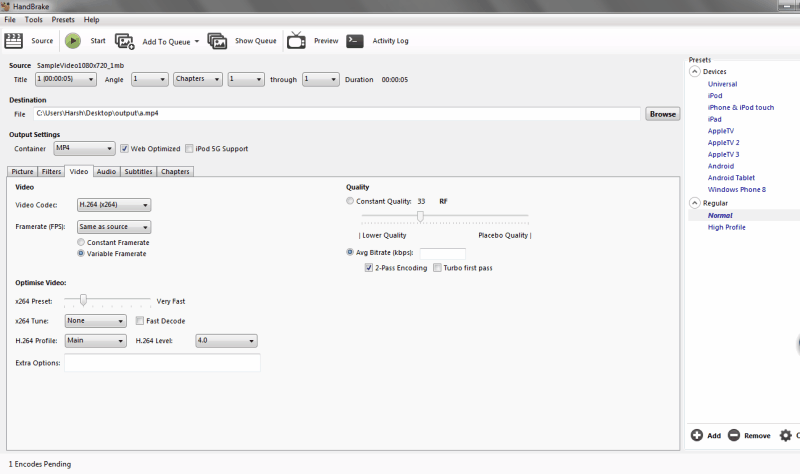Click the green Start play icon

(x=73, y=41)
